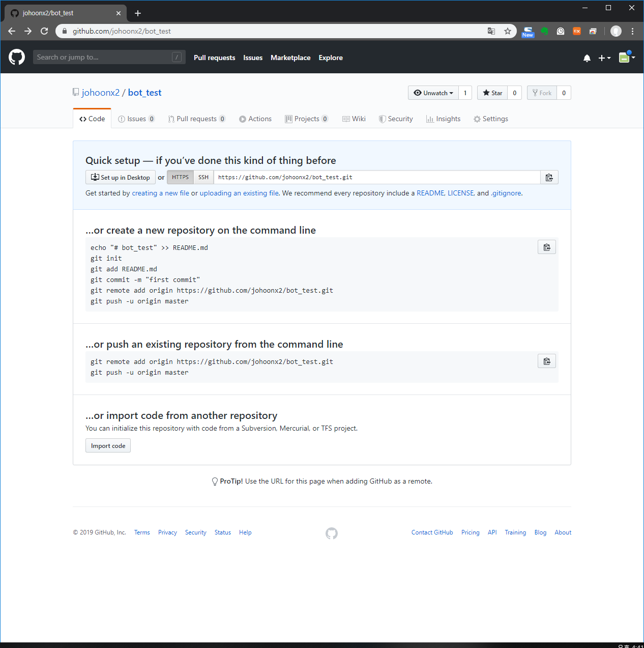Screen dimensions: 644x648
Task: Open a new browser tab with plus
Action: click(138, 13)
